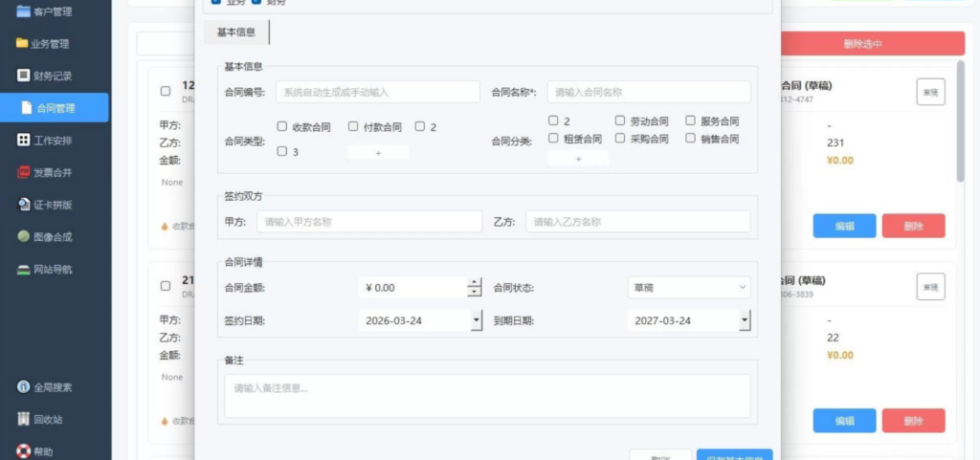Screen dimensions: 980x460
Task: Check the '3' option under 合同类型
Action: tap(282, 151)
